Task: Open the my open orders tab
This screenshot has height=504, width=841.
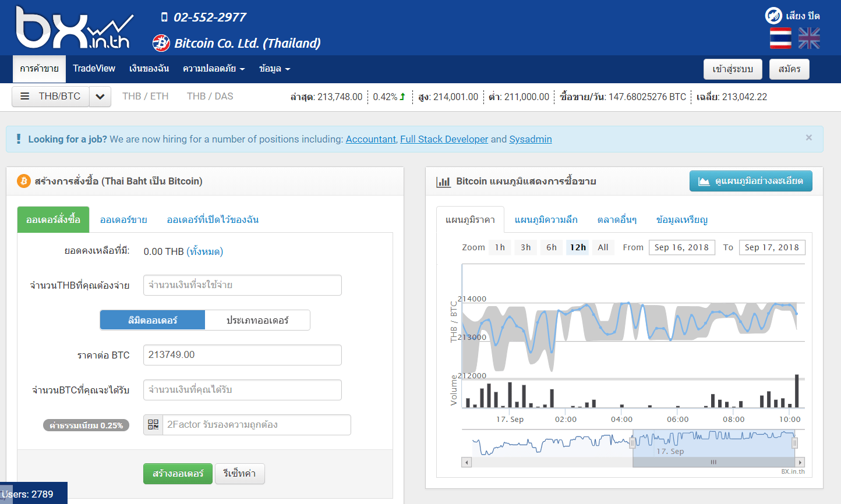Action: tap(213, 219)
